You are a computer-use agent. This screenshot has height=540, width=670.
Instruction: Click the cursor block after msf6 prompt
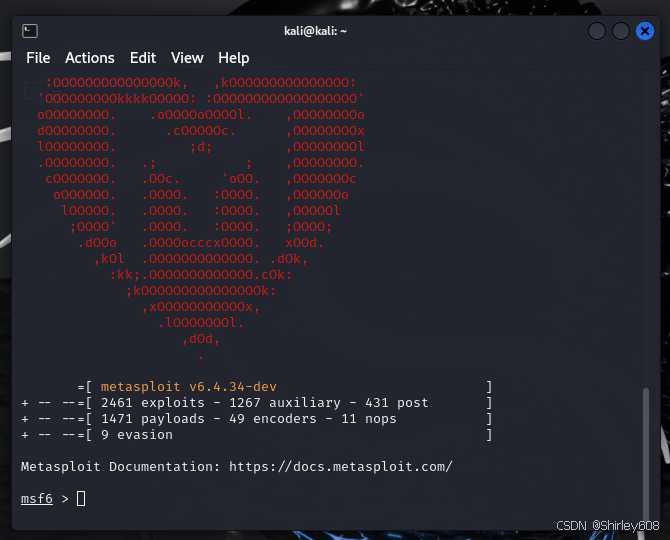coord(81,499)
